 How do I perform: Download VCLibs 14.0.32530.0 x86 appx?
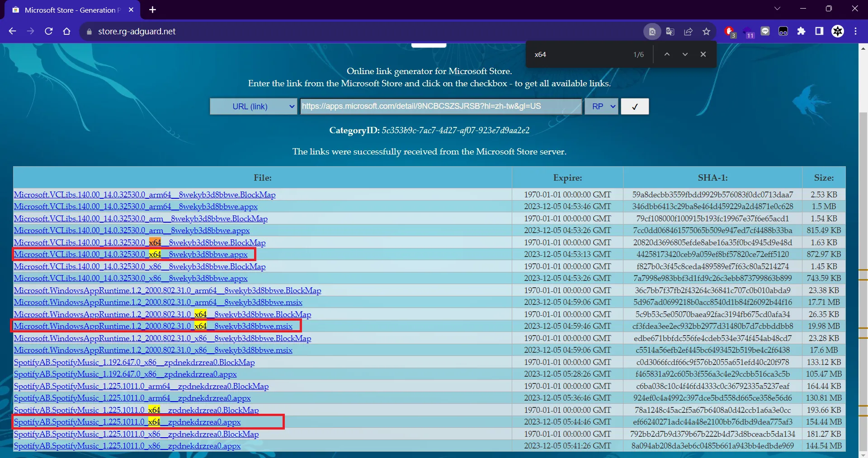click(131, 278)
